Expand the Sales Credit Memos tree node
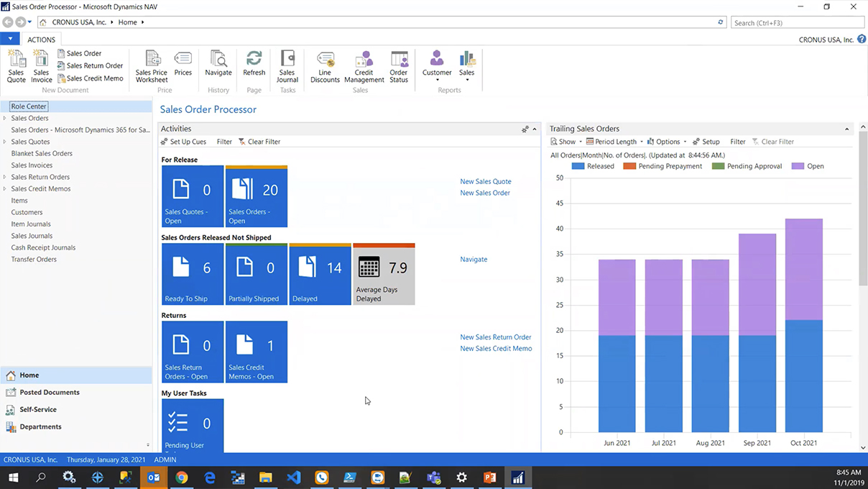The width and height of the screenshot is (868, 489). [5, 188]
